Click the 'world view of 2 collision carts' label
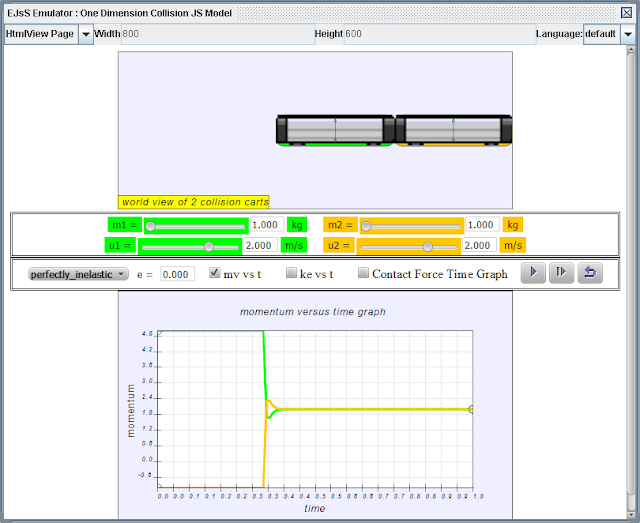The width and height of the screenshot is (640, 523). [x=194, y=202]
